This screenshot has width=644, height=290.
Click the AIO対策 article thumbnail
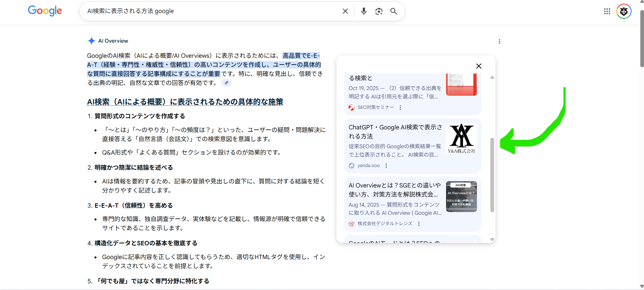461,197
